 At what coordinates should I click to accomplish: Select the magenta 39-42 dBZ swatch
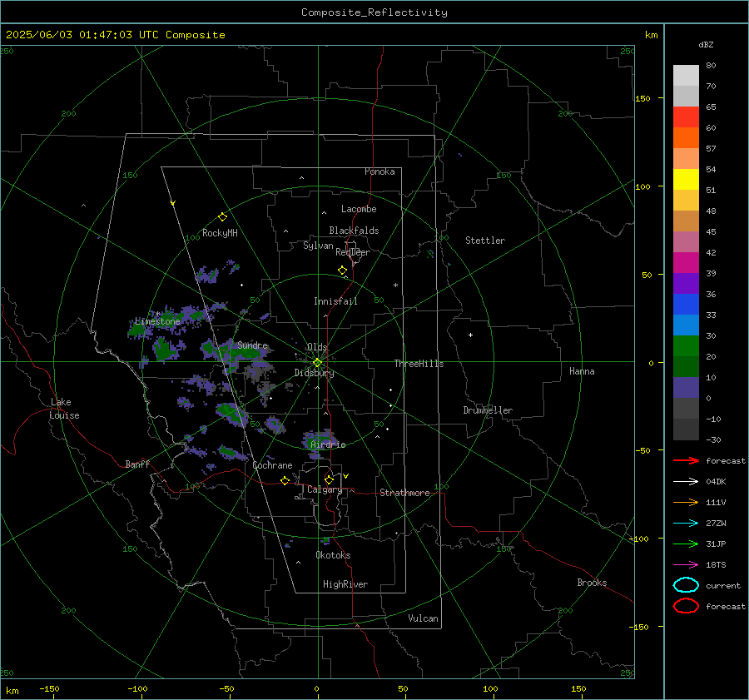pyautogui.click(x=686, y=263)
